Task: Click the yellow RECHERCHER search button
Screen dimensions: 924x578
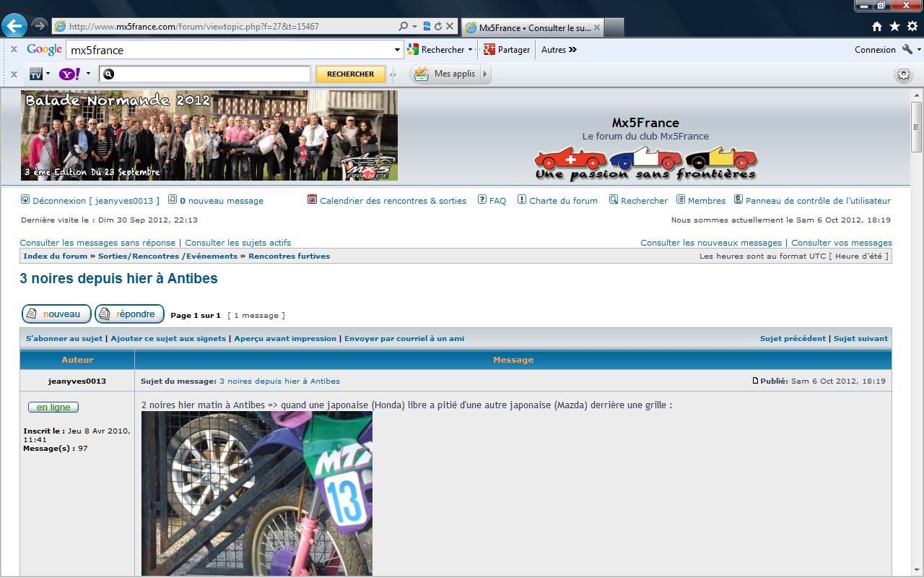Action: 350,74
